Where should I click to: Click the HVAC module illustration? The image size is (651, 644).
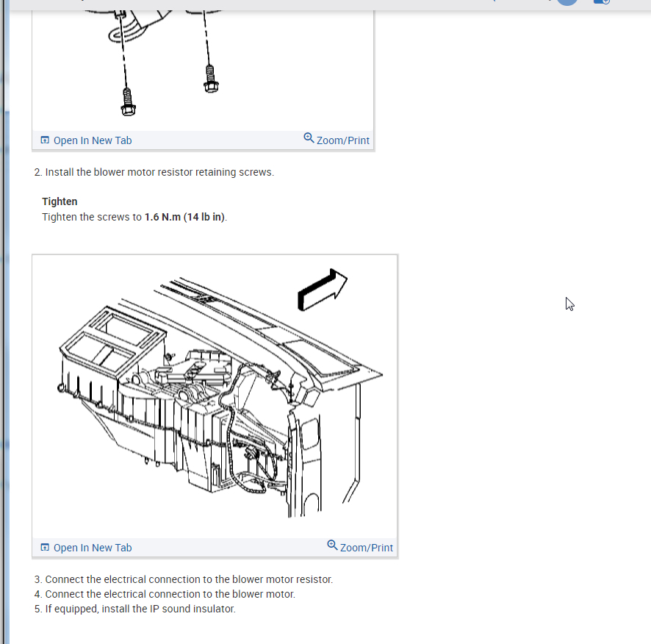pyautogui.click(x=215, y=397)
